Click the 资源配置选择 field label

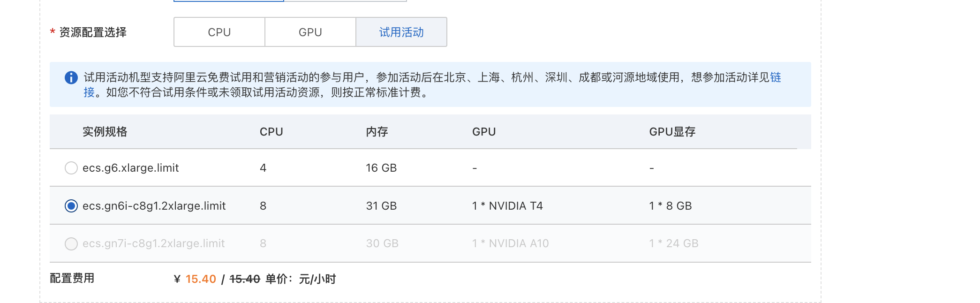pyautogui.click(x=93, y=32)
